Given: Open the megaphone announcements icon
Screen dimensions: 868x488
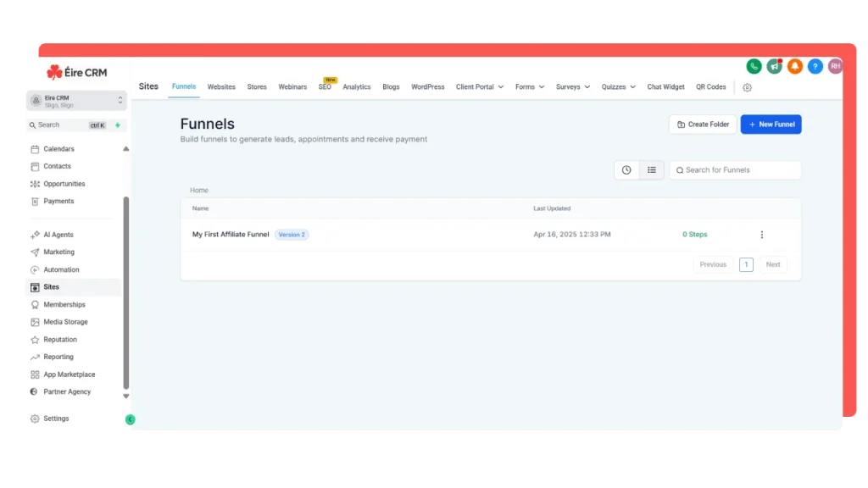Looking at the screenshot, I should [x=774, y=66].
